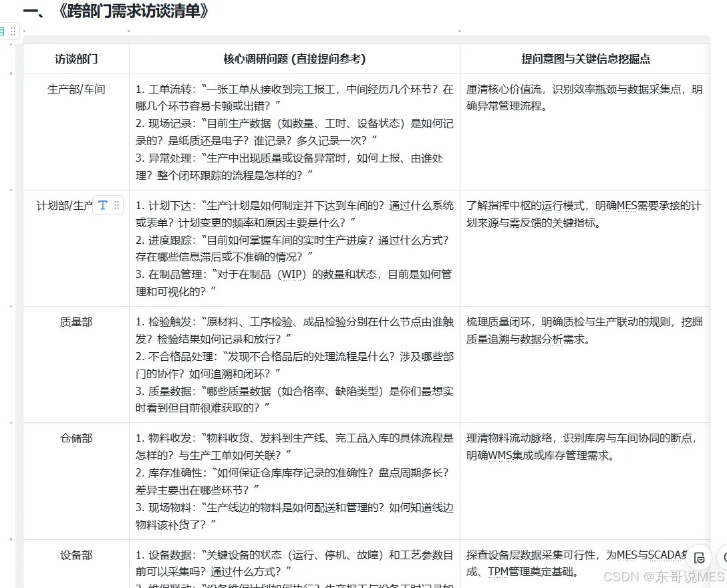Click the 核心调研问题 column header
Viewport: 727px width, 588px height.
tap(294, 59)
